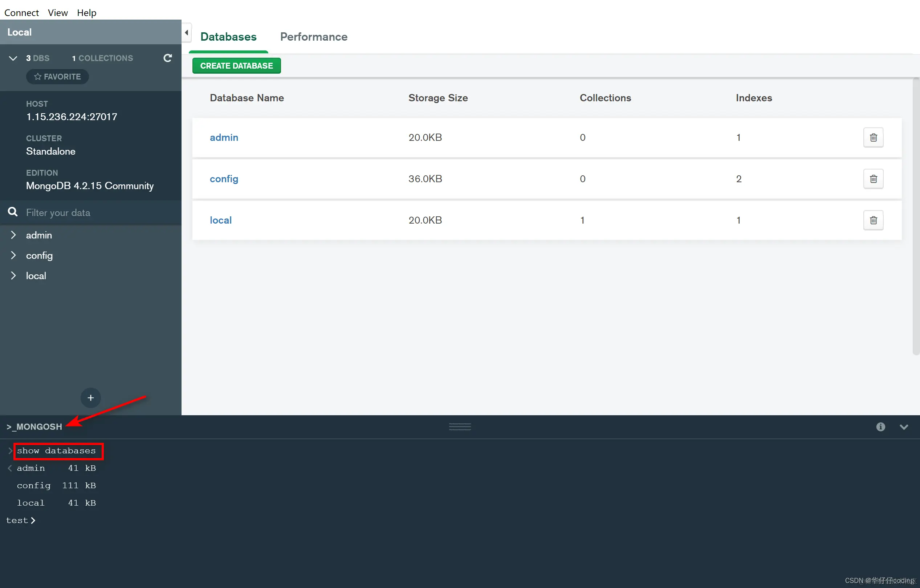Click the refresh databases icon in sidebar
The width and height of the screenshot is (920, 588).
(167, 58)
